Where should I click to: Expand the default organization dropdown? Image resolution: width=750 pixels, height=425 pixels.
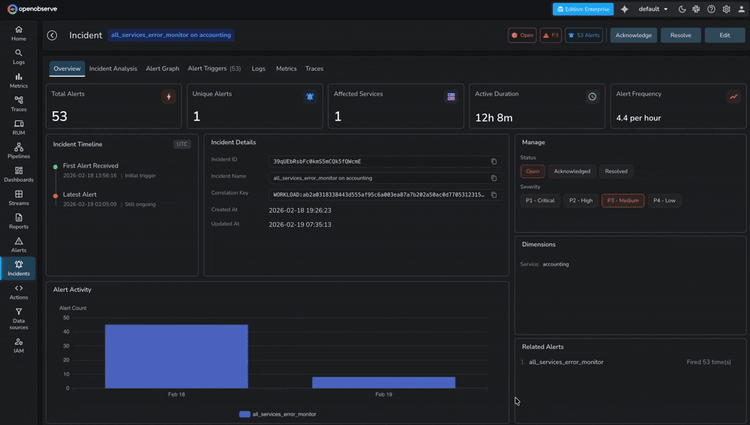(x=654, y=9)
